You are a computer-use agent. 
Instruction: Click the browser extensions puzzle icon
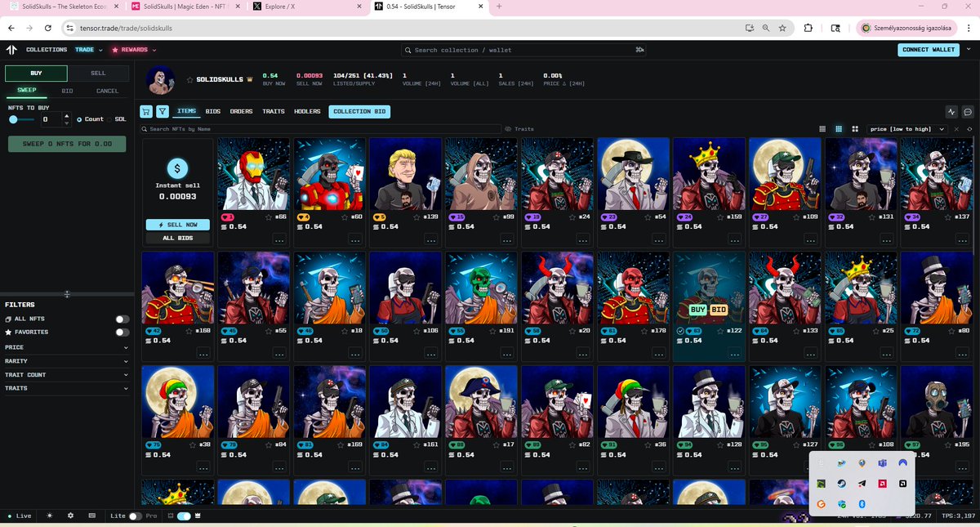(808, 27)
